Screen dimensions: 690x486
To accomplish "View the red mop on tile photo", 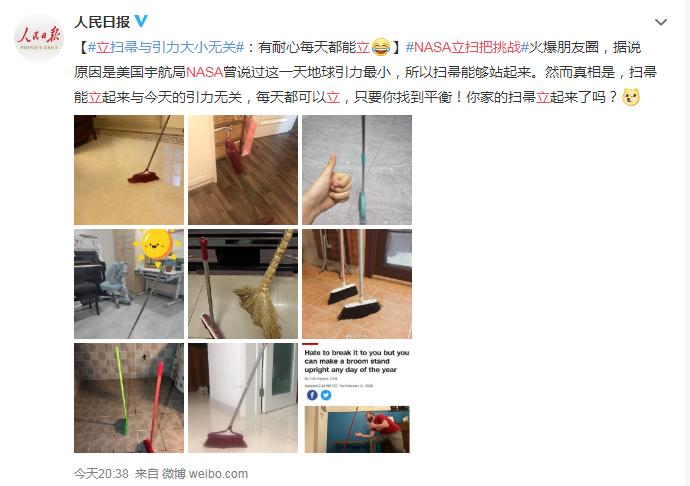I will 129,170.
